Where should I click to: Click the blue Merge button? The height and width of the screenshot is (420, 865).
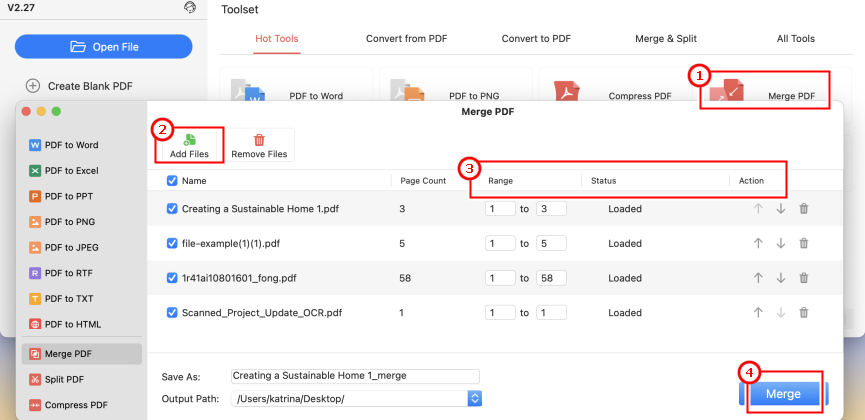tap(783, 394)
